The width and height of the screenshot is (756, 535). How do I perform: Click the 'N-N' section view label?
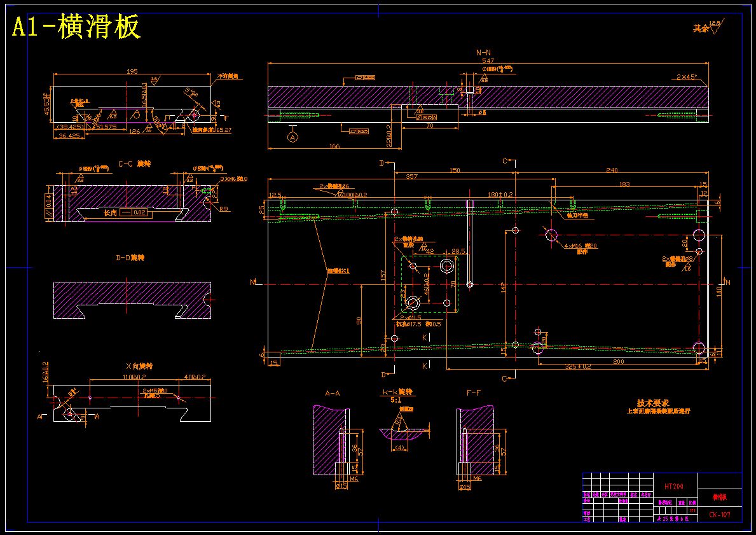(x=484, y=53)
